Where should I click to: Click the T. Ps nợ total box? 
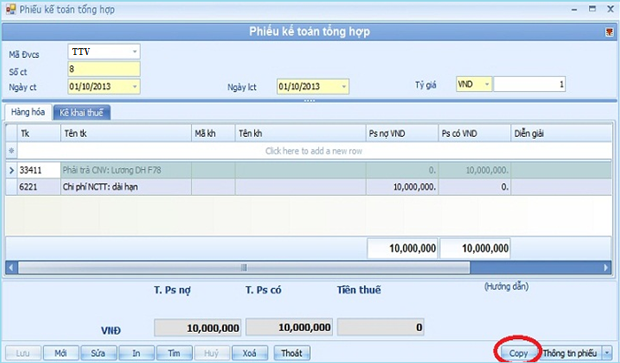click(x=197, y=327)
